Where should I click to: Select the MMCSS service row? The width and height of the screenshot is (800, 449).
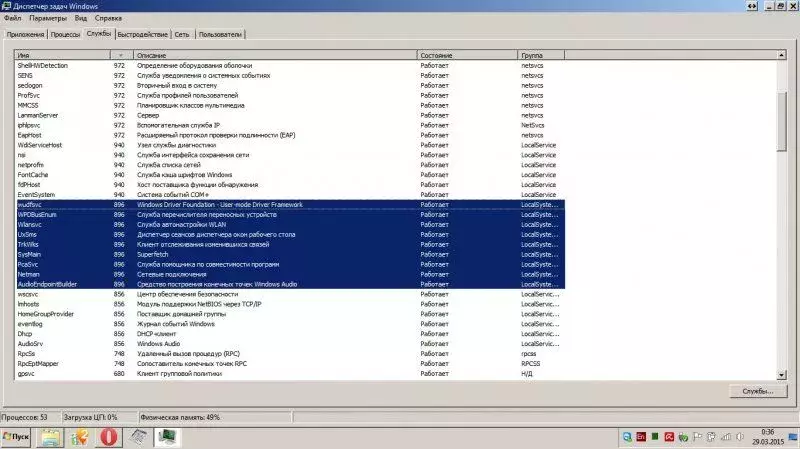[x=290, y=105]
